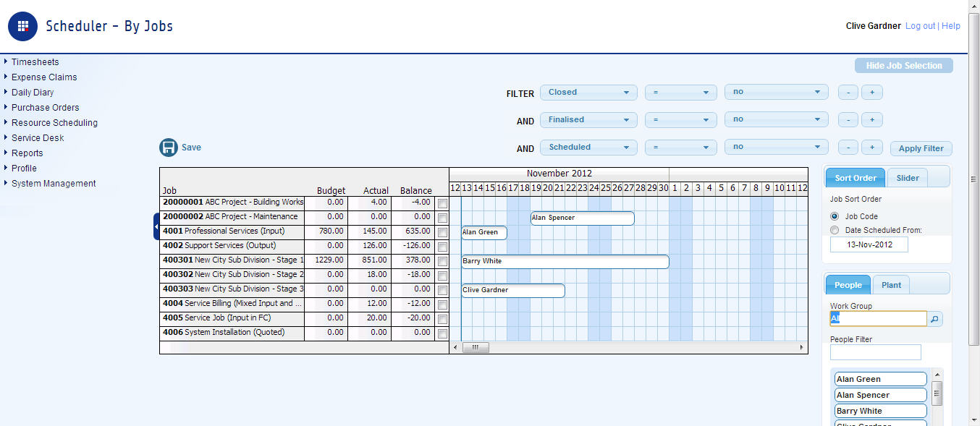980x426 pixels.
Task: Click the People Filter input field
Action: [x=876, y=352]
